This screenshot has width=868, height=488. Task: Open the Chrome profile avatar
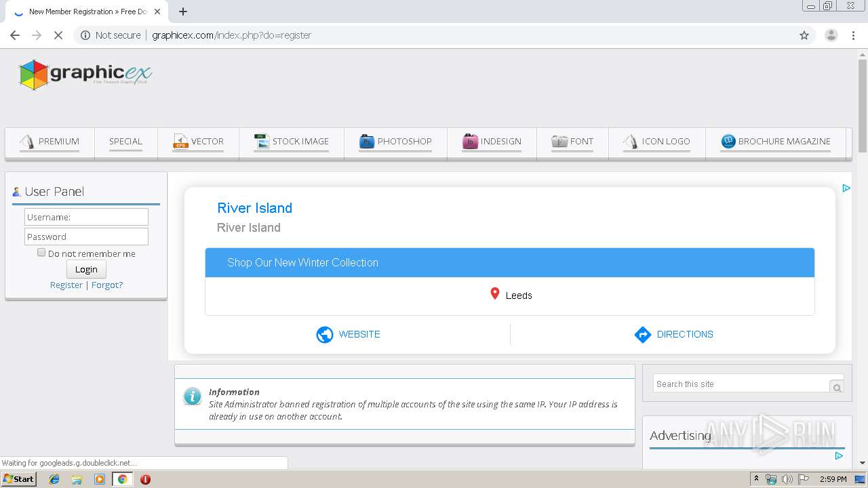(831, 35)
